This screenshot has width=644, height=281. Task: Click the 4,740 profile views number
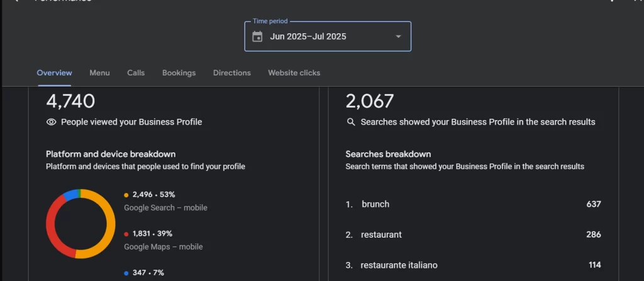pyautogui.click(x=70, y=101)
